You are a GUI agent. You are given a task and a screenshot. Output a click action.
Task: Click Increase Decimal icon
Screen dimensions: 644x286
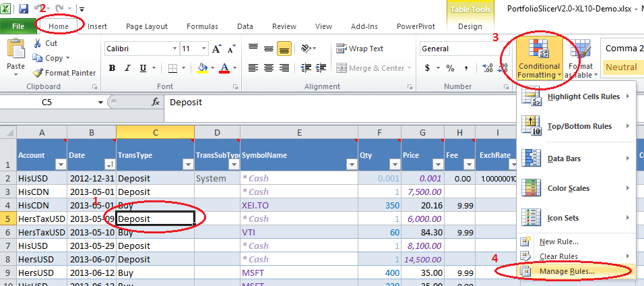pos(487,68)
